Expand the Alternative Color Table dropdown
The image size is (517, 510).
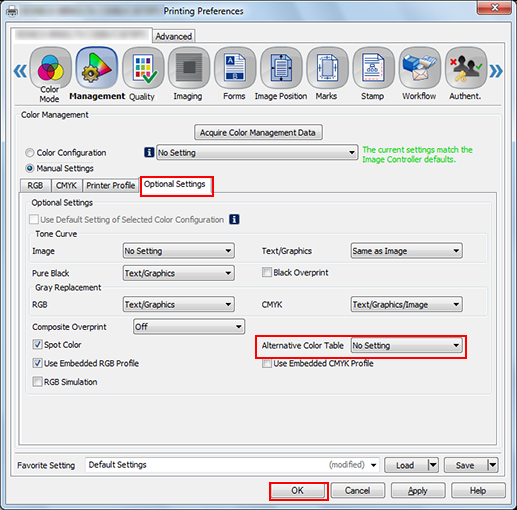coord(406,345)
